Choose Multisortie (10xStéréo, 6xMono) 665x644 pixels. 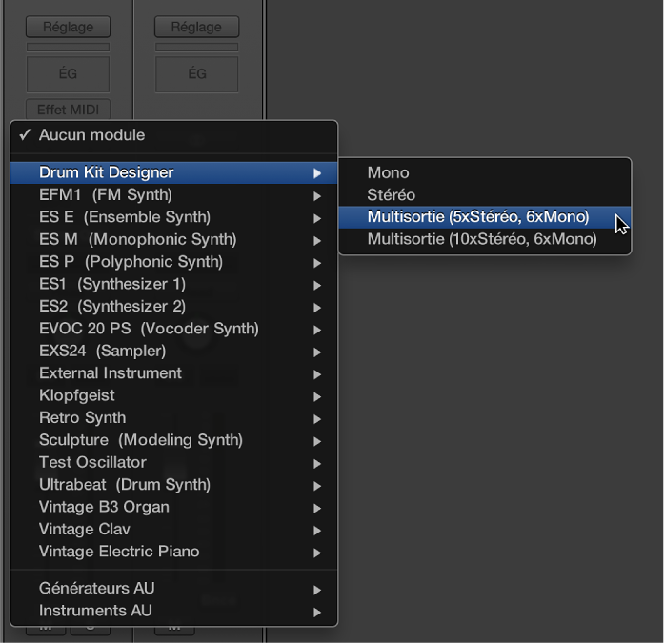485,239
